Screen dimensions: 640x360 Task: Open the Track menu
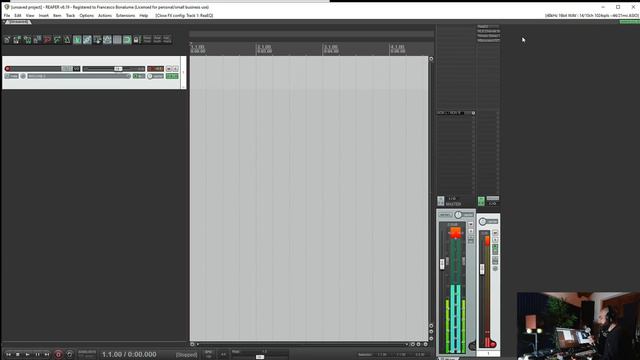[x=70, y=16]
